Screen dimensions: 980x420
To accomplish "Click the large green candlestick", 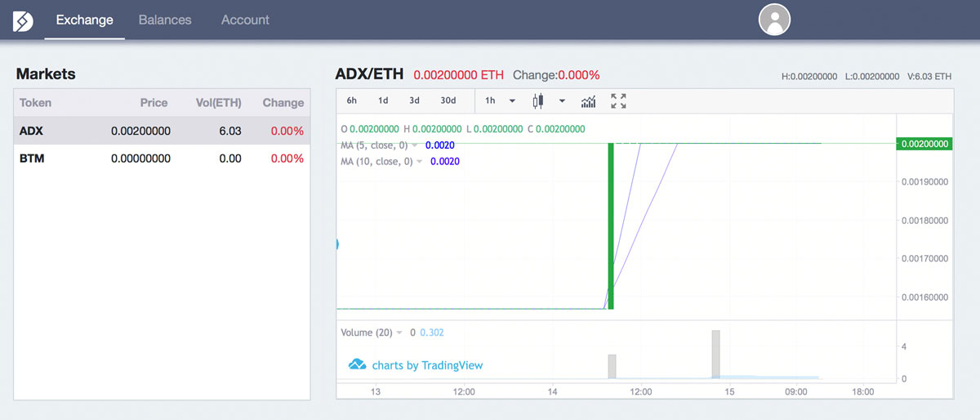I will pyautogui.click(x=611, y=226).
